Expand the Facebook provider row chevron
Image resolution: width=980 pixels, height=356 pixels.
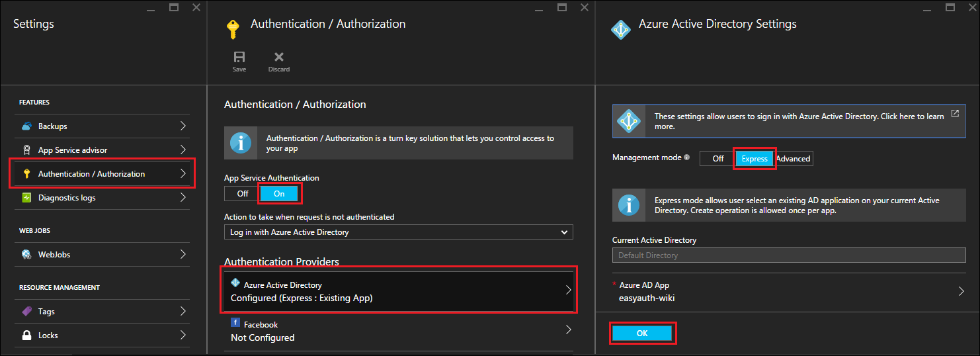click(568, 330)
